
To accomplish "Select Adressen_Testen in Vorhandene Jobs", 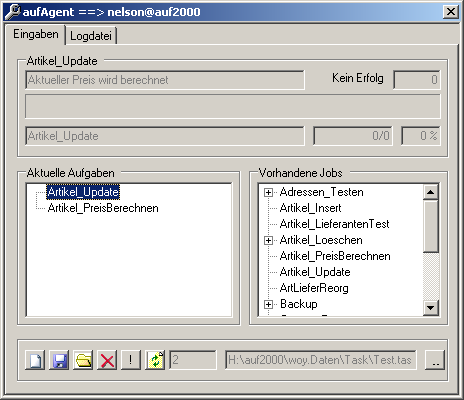I will click(x=321, y=192).
